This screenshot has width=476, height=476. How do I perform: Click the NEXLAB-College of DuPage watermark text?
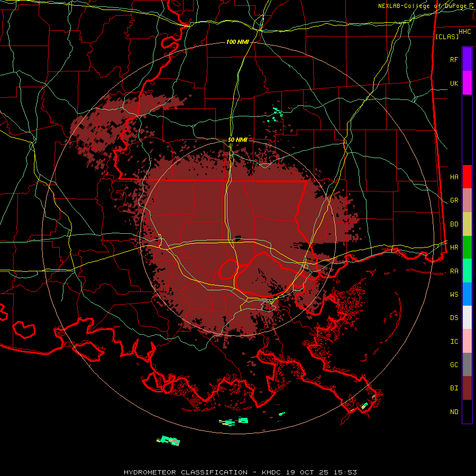pos(424,6)
